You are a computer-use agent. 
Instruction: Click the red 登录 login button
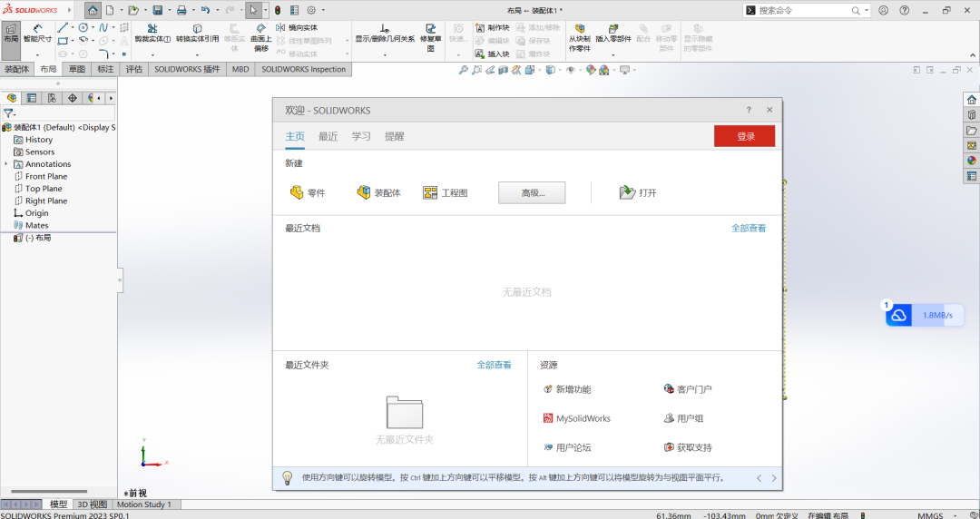[x=744, y=136]
